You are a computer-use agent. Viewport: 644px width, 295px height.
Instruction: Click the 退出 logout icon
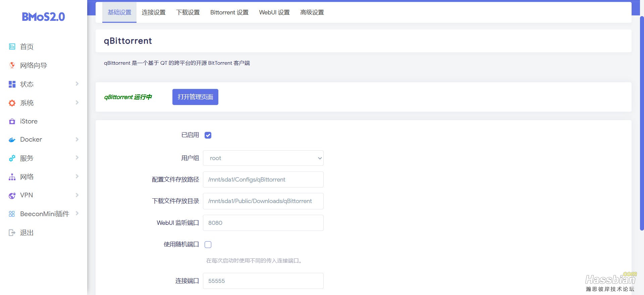point(12,233)
